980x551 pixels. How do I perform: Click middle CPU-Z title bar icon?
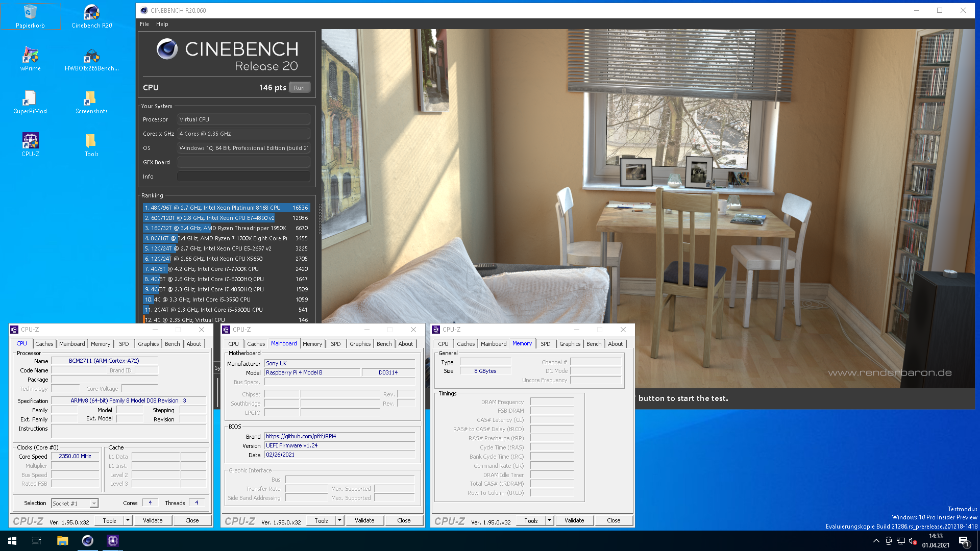click(227, 330)
